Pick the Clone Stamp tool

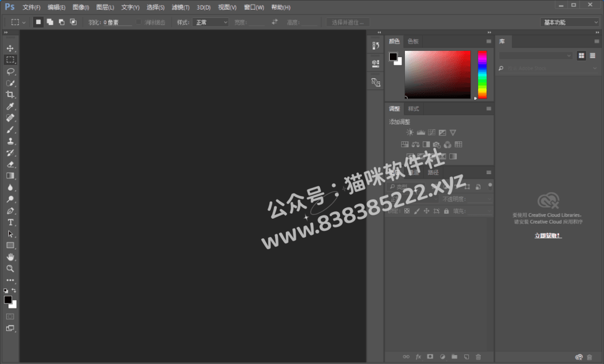pyautogui.click(x=10, y=141)
